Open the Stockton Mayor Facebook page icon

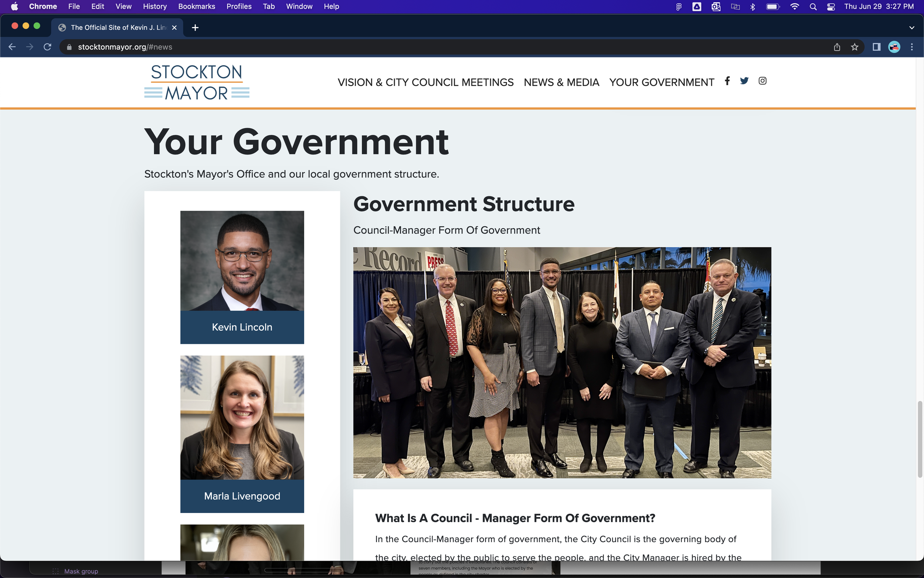point(727,81)
